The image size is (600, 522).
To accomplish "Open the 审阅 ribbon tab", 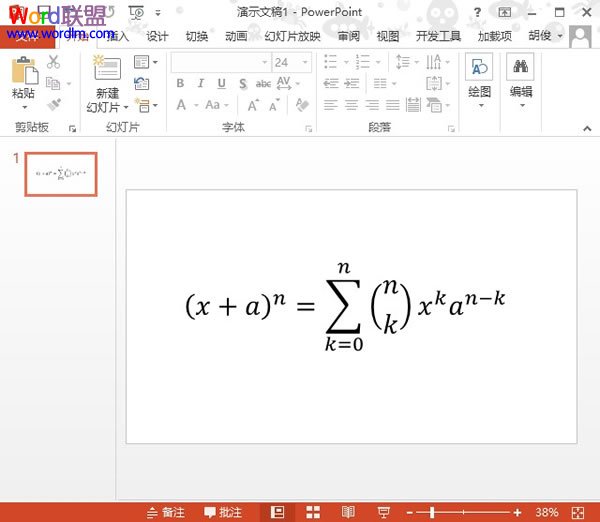I will [x=349, y=36].
